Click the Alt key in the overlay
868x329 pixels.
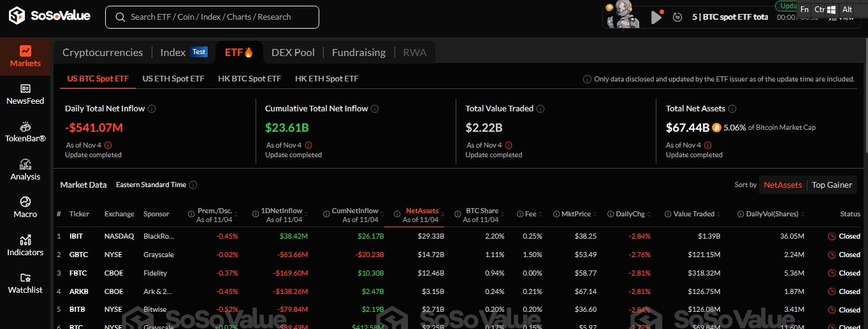tap(847, 10)
